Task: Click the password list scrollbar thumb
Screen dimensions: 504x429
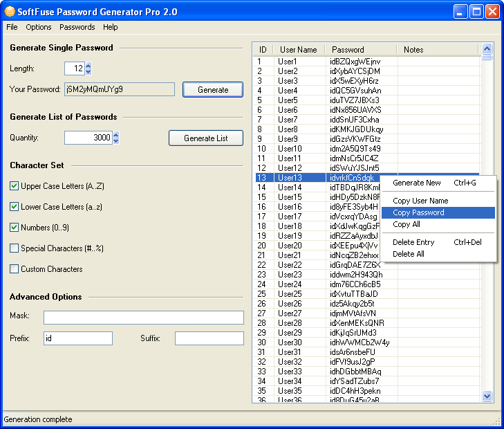Action: (487, 57)
